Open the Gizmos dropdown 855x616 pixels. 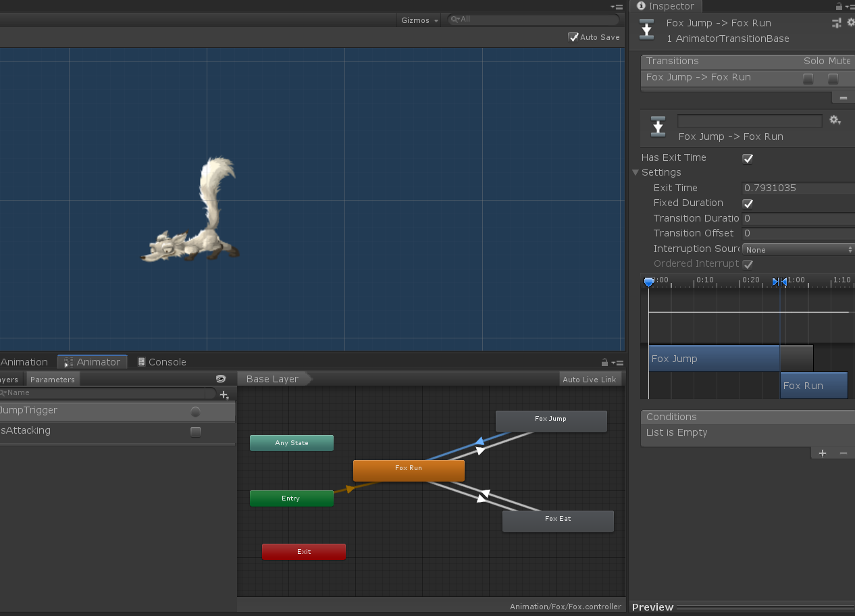pyautogui.click(x=419, y=20)
